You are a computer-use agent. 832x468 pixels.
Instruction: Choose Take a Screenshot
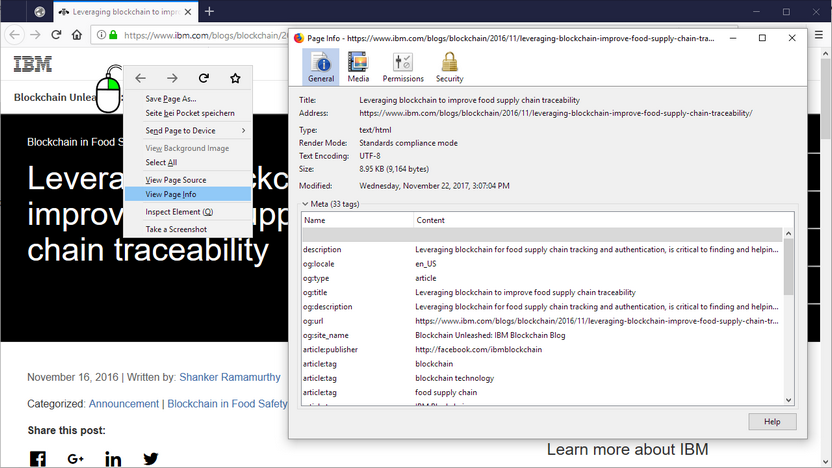tap(188, 229)
